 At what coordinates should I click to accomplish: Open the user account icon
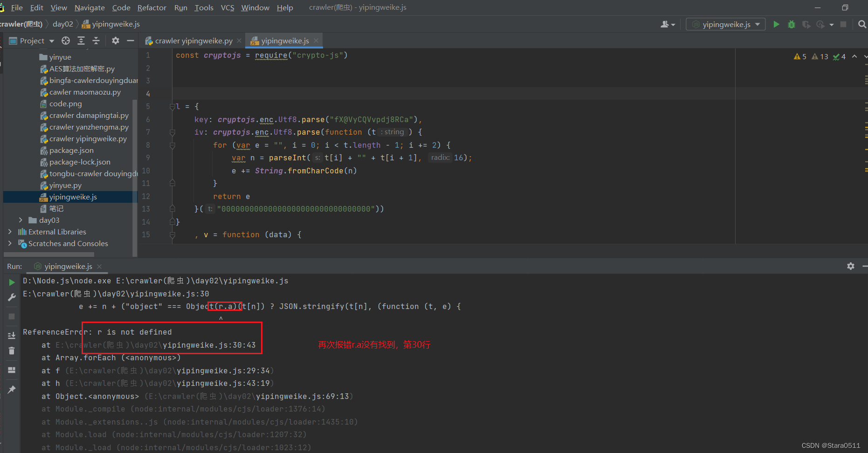[665, 24]
